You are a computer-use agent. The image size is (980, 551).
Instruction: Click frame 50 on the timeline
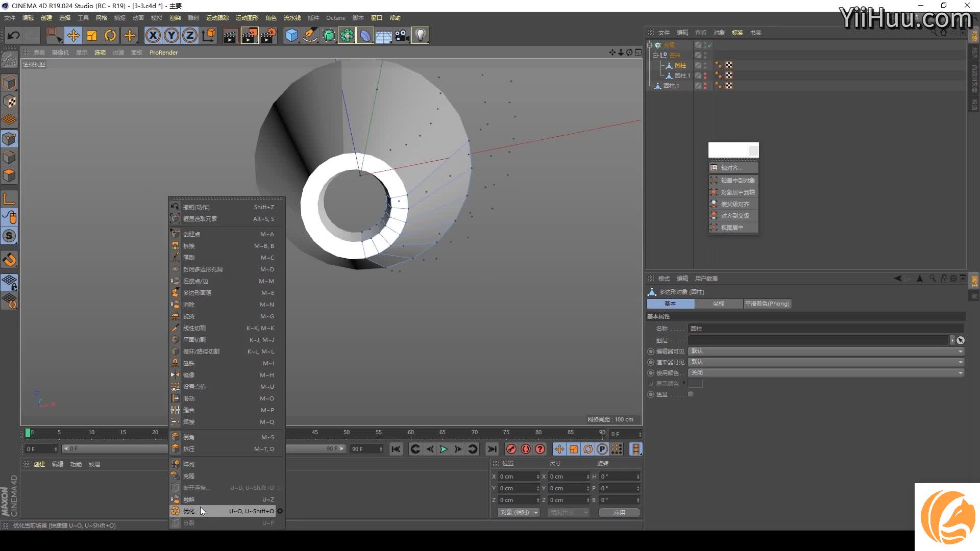coord(347,433)
